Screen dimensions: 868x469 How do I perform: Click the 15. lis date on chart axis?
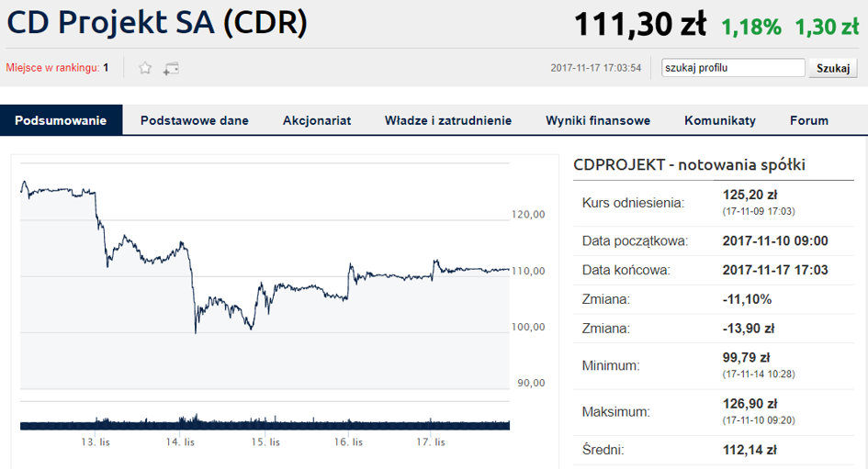coord(265,441)
